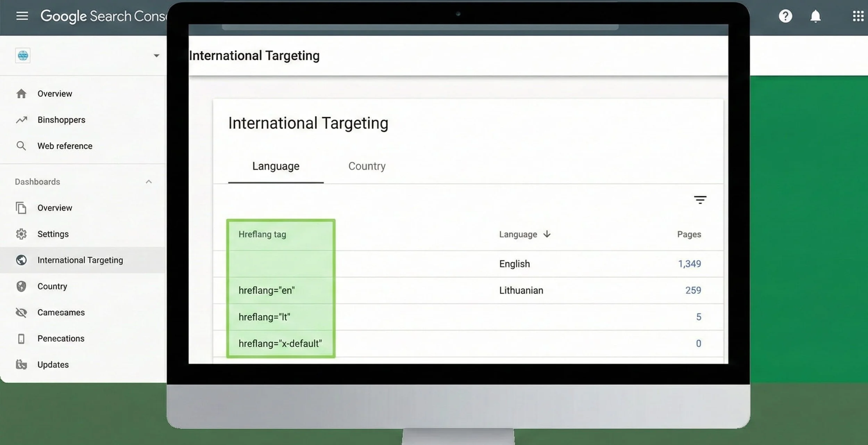Open International Targeting in the sidebar
The height and width of the screenshot is (445, 868).
coord(80,260)
